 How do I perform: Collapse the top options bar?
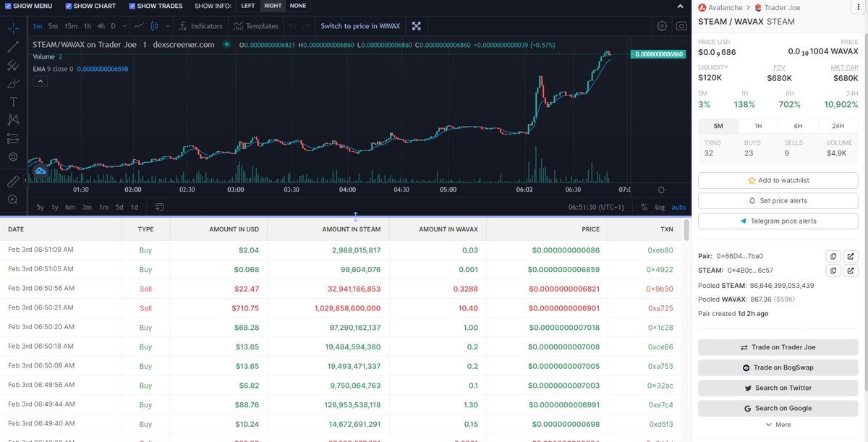[x=680, y=6]
